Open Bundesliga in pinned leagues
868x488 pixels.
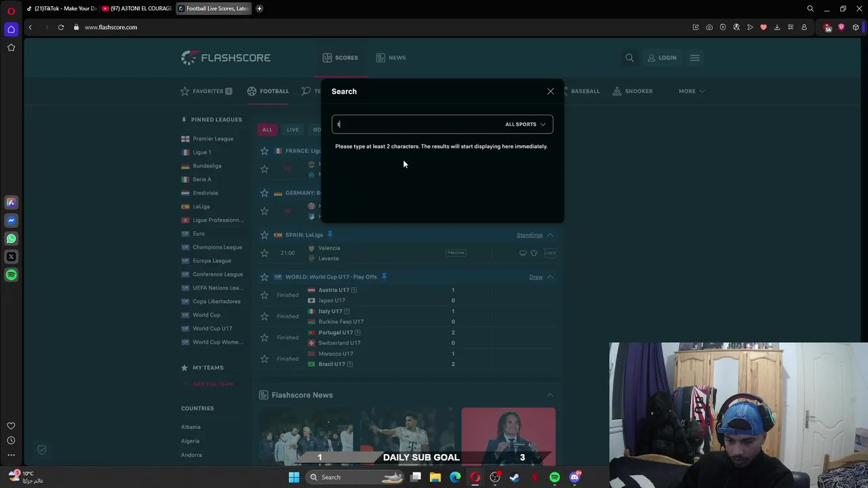pyautogui.click(x=207, y=165)
